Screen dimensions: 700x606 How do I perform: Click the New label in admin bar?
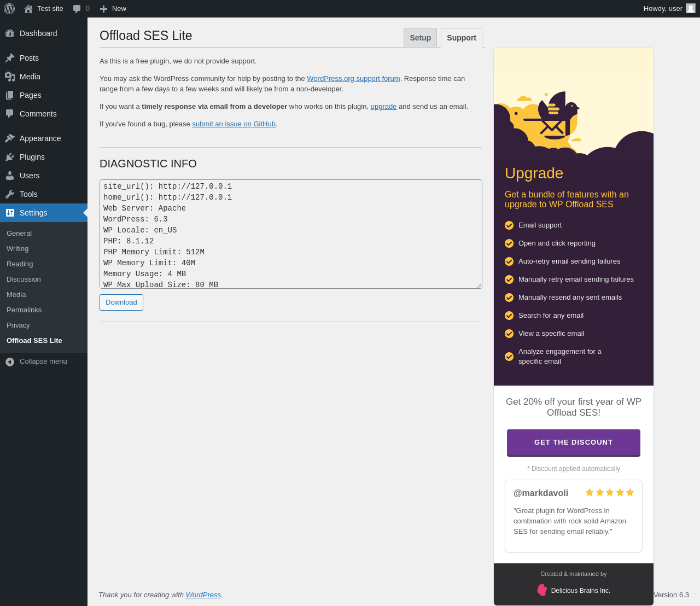119,9
